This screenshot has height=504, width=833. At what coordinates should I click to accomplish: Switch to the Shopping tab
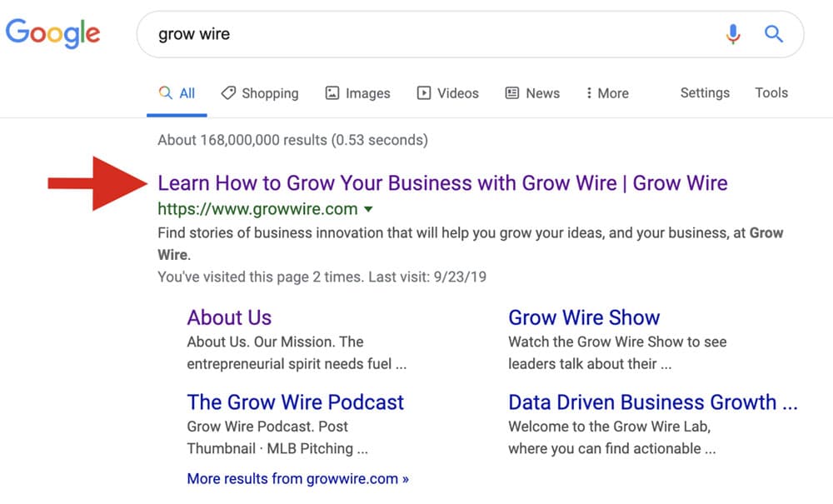[260, 93]
